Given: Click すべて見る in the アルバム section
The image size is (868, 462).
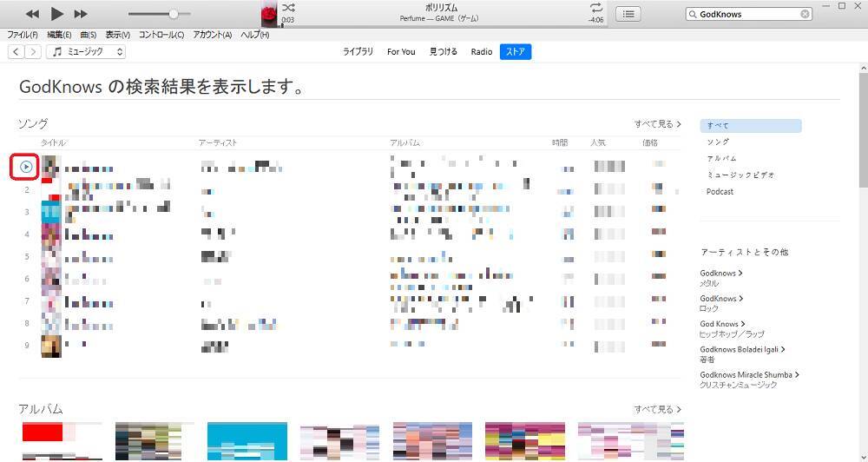Looking at the screenshot, I should (x=658, y=409).
